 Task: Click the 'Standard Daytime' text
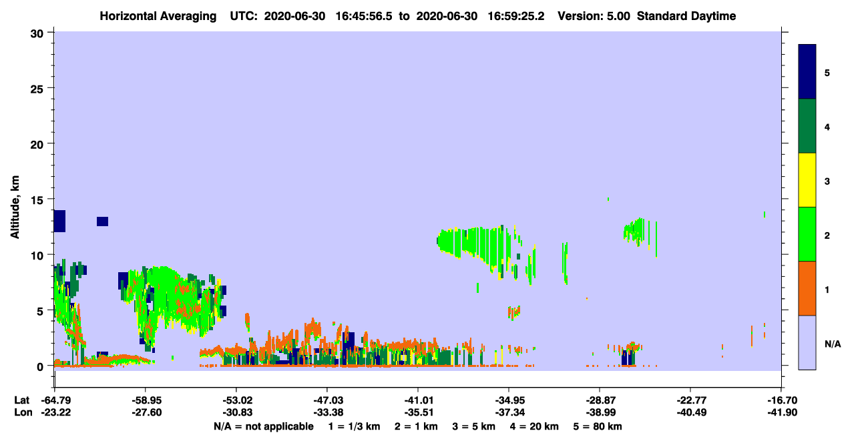click(686, 16)
